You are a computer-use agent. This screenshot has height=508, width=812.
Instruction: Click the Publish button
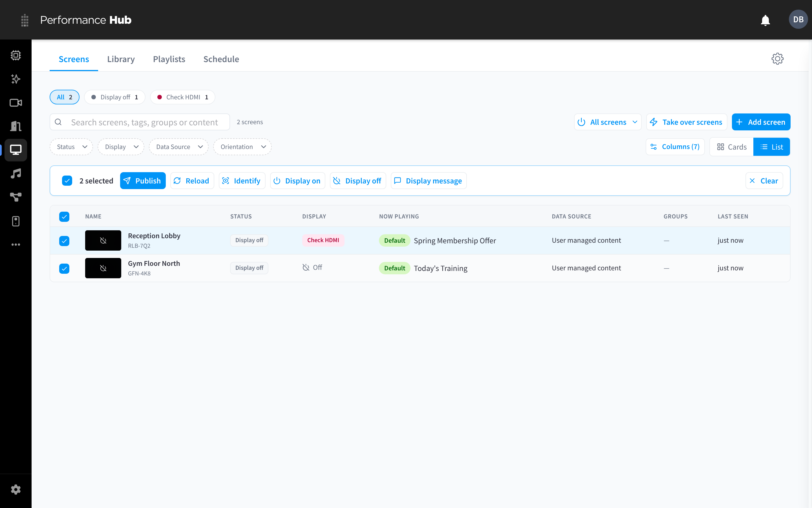pyautogui.click(x=143, y=181)
